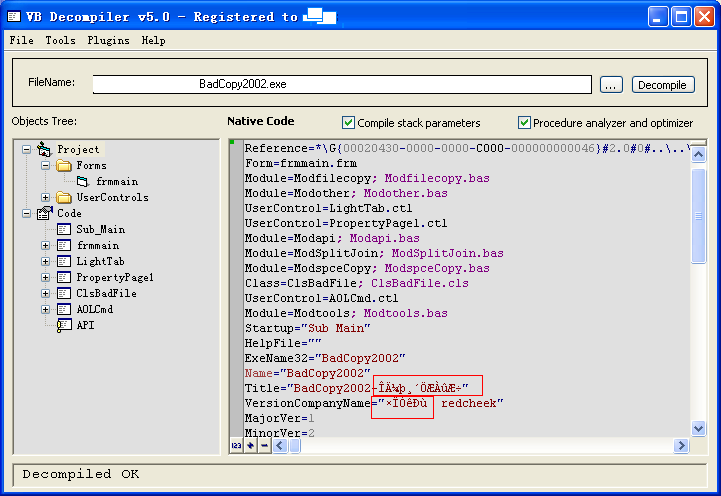Open the File menu
Image resolution: width=721 pixels, height=496 pixels.
tap(22, 40)
